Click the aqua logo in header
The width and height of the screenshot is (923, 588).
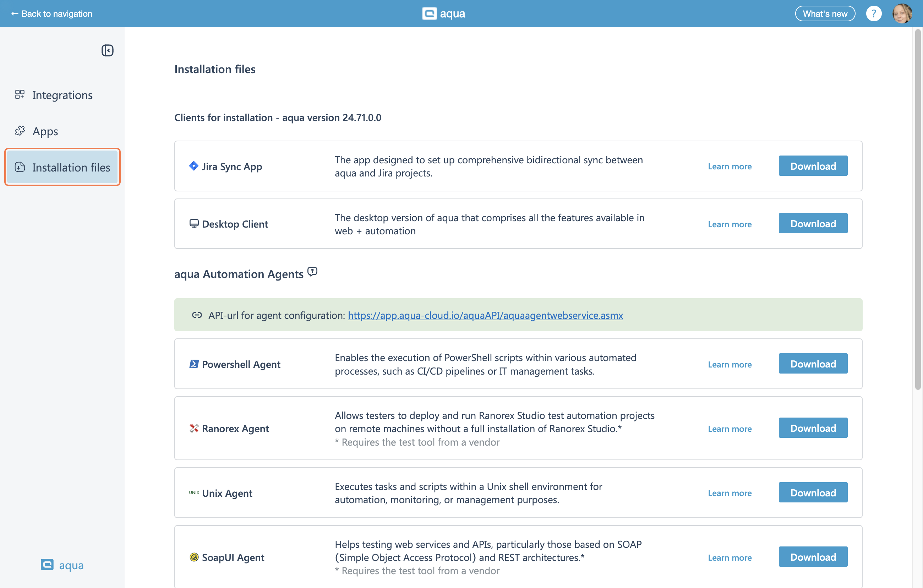pyautogui.click(x=443, y=14)
